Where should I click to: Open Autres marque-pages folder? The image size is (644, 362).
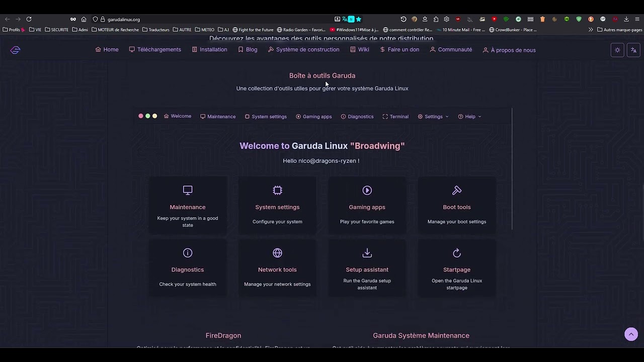(619, 30)
